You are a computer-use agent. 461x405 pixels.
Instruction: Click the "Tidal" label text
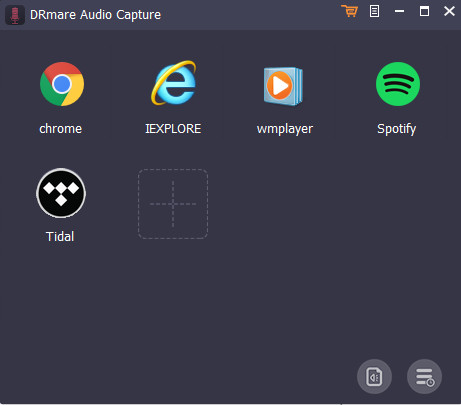click(x=60, y=237)
